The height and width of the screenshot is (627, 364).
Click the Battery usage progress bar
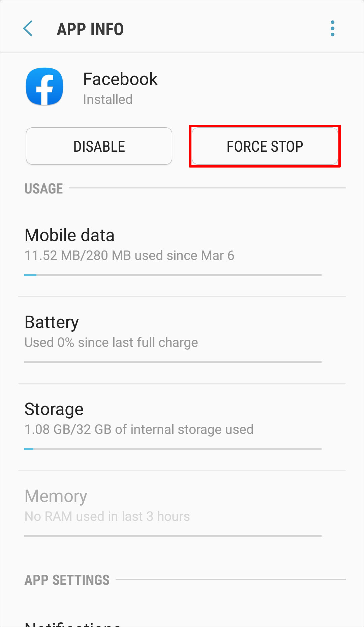click(x=173, y=362)
